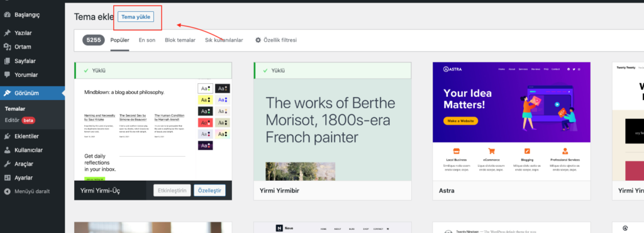Open Ayarlar settings icon
This screenshot has width=644, height=233.
[x=7, y=178]
